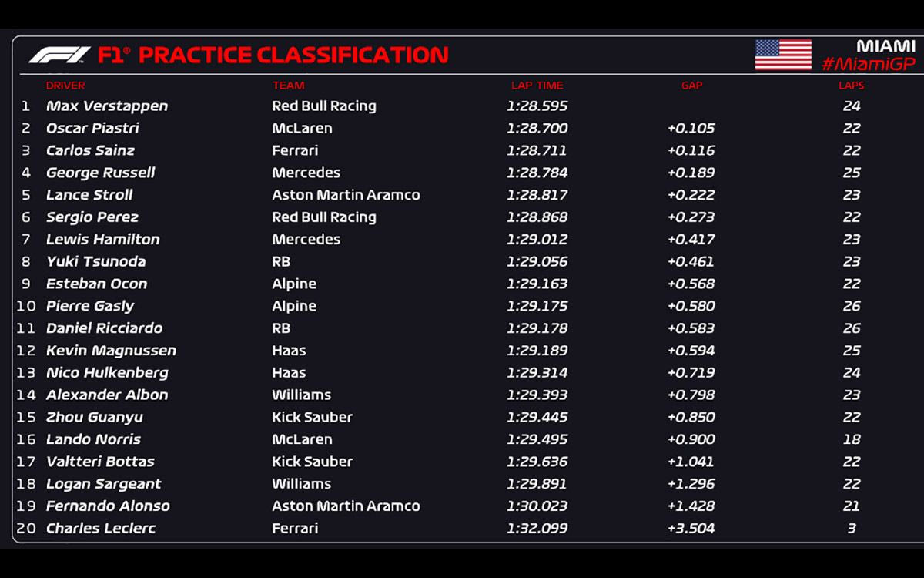Click Leclerc's +3.504 gap value
Screen dimensions: 924x578
(x=691, y=529)
